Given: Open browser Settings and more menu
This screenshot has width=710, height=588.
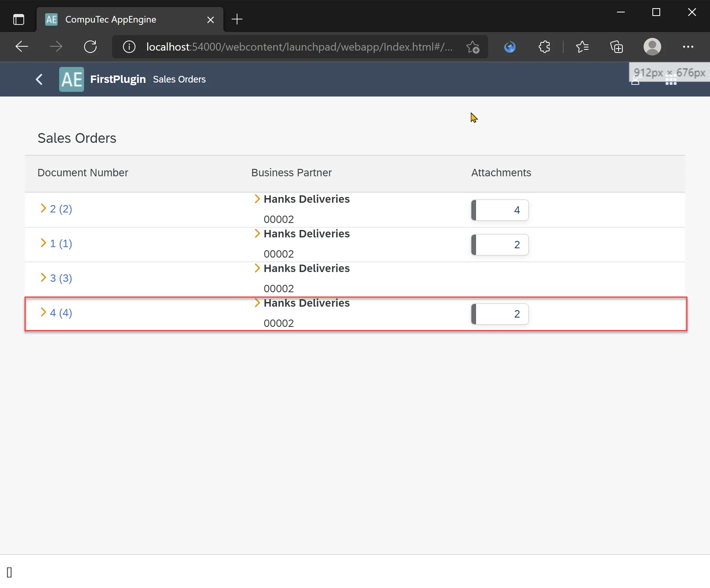Looking at the screenshot, I should pyautogui.click(x=688, y=47).
